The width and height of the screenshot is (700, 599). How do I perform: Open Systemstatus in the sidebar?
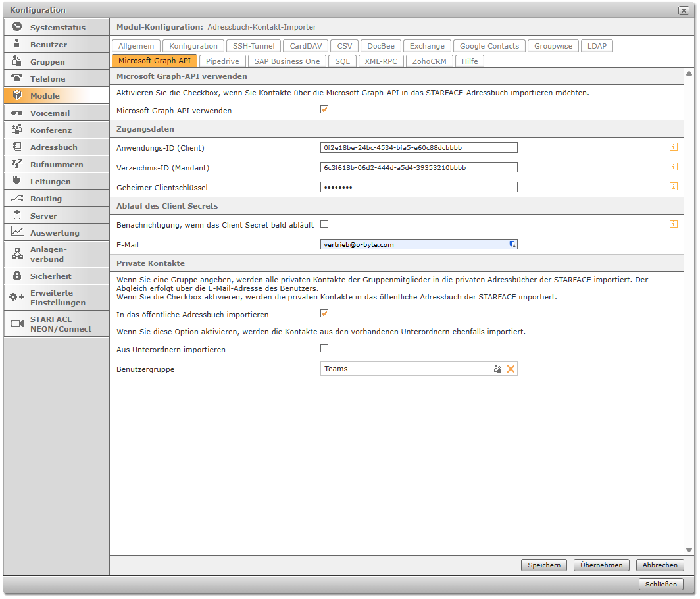pyautogui.click(x=57, y=28)
